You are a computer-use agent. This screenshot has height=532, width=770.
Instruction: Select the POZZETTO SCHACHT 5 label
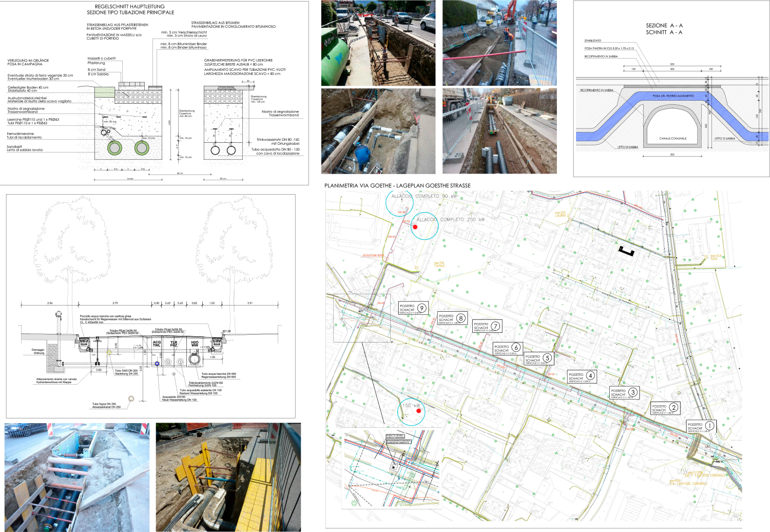coord(538,358)
